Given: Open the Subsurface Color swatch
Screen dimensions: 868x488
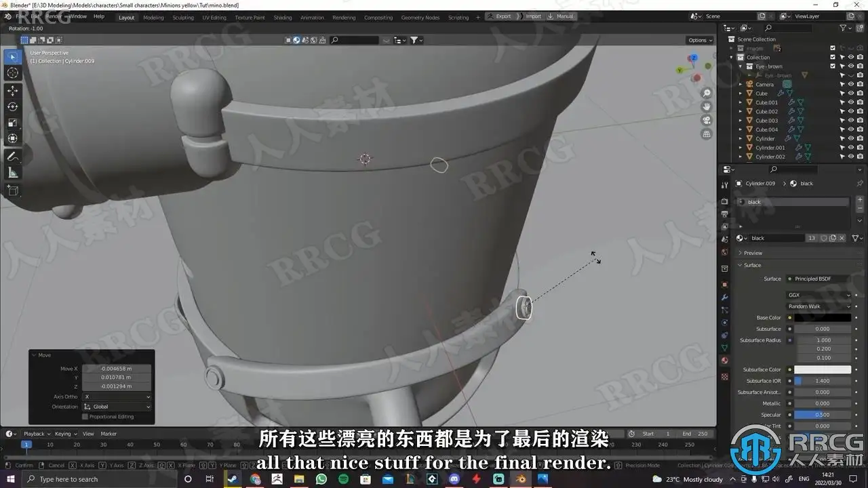Looking at the screenshot, I should coord(823,370).
